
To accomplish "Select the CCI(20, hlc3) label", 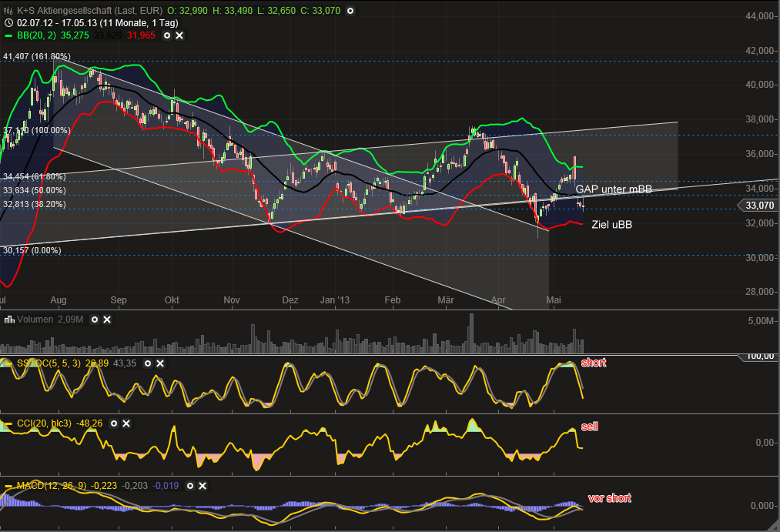I will coord(45,423).
